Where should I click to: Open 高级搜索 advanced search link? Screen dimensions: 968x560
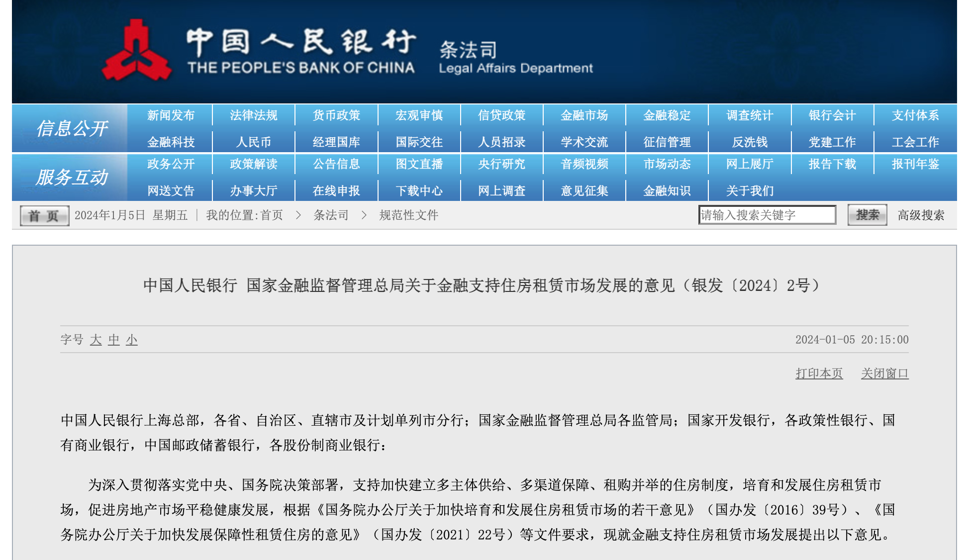pyautogui.click(x=921, y=215)
